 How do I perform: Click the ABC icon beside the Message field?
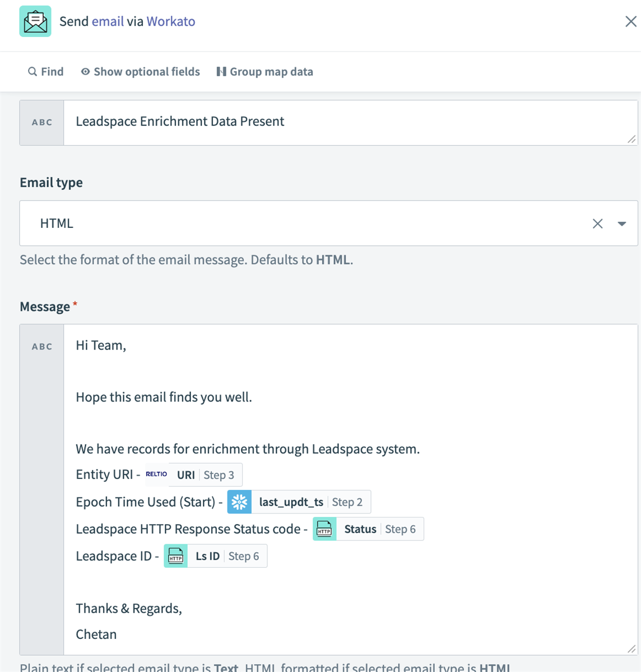(41, 346)
